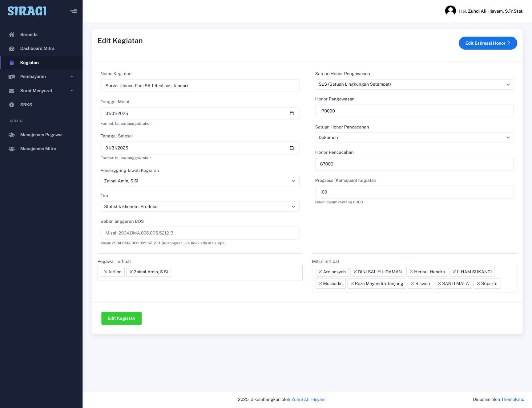532x408 pixels.
Task: Open calendar picker for Tanggal Selesai
Action: (x=292, y=148)
